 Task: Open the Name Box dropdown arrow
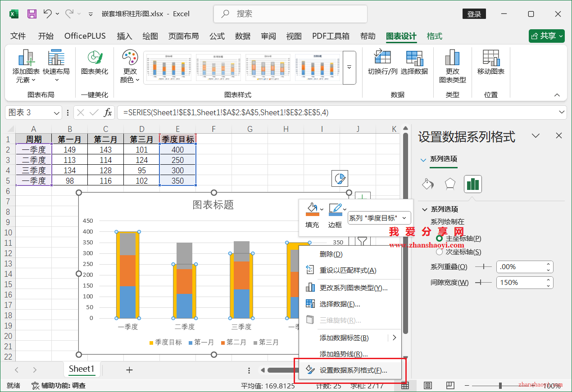point(56,113)
